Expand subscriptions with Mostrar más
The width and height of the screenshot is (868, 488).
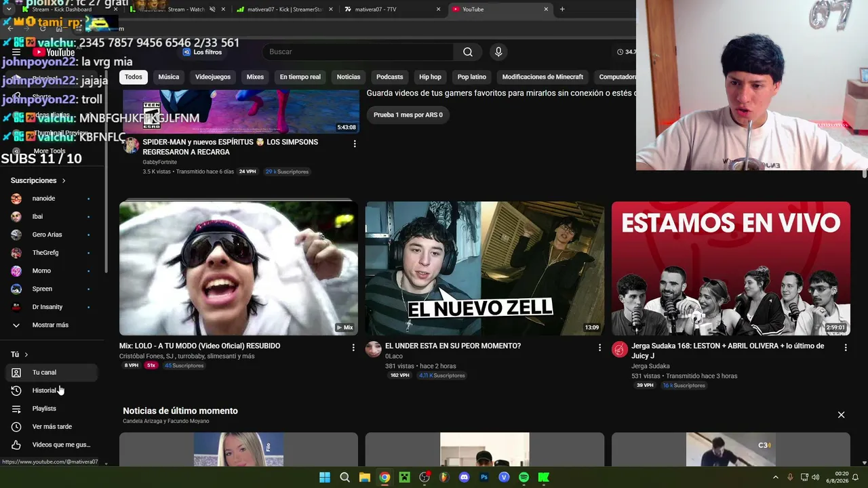(x=50, y=325)
